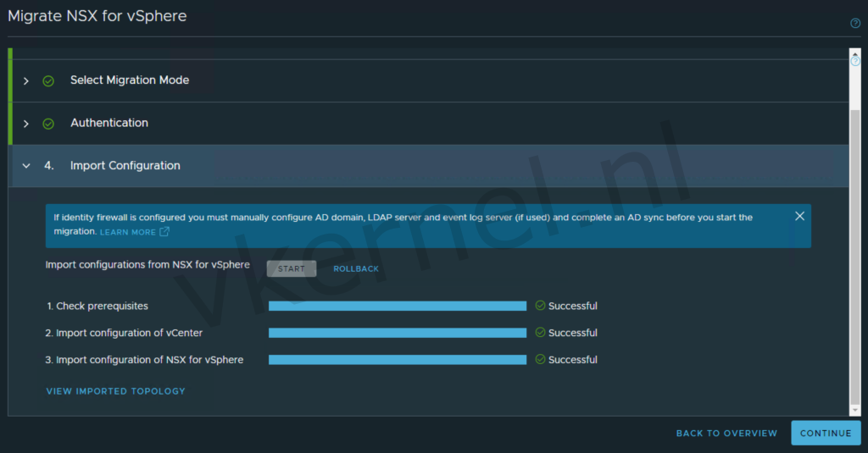Click 'Import configurations from NSX for vSphere' text
This screenshot has width=868, height=453.
pos(147,265)
